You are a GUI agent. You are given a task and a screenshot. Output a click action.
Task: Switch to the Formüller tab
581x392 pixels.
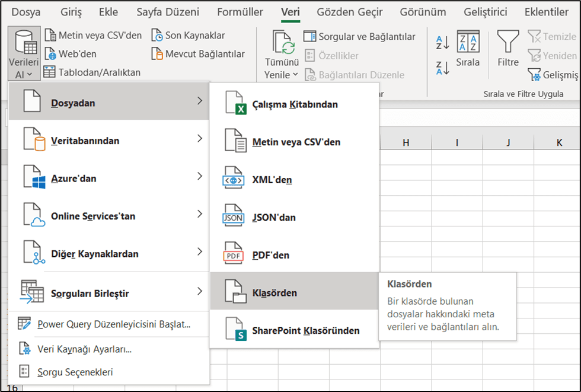coord(240,12)
